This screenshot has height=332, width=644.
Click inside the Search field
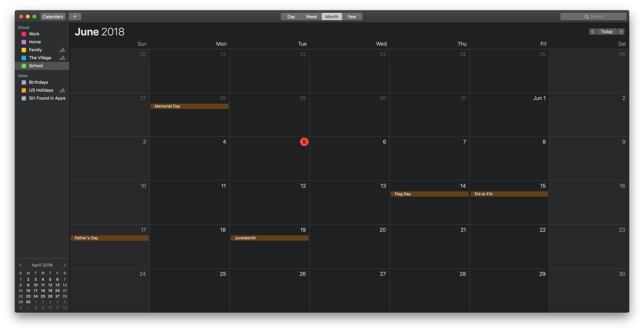(x=599, y=16)
